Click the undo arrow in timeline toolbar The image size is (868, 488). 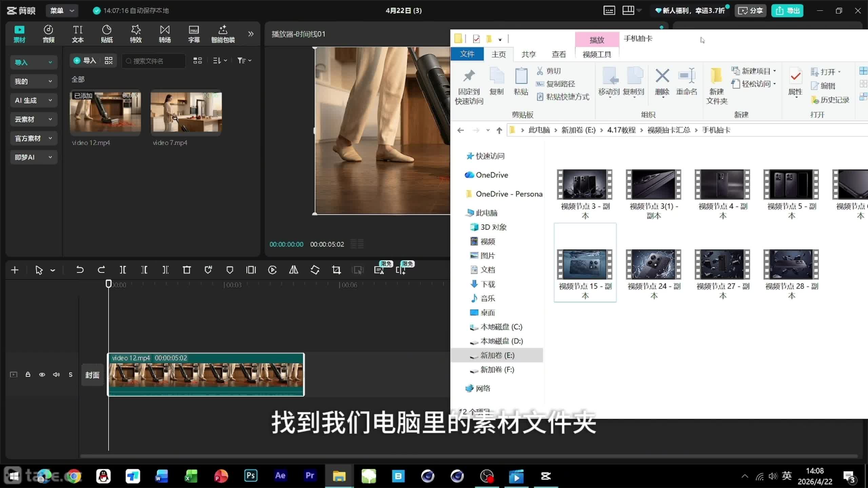[x=80, y=270]
